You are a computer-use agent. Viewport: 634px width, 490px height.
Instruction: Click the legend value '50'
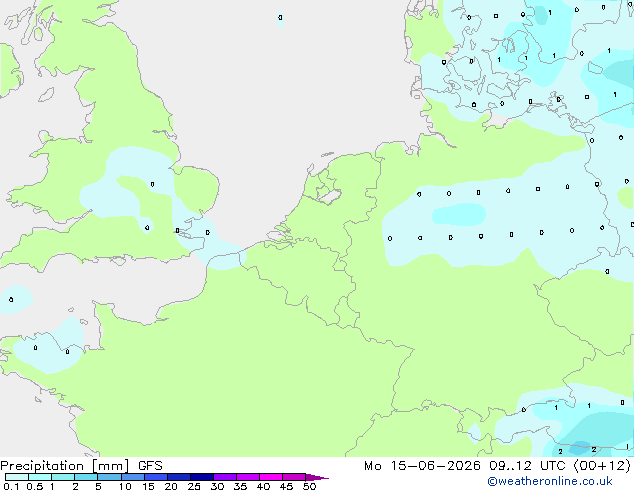[x=309, y=486]
